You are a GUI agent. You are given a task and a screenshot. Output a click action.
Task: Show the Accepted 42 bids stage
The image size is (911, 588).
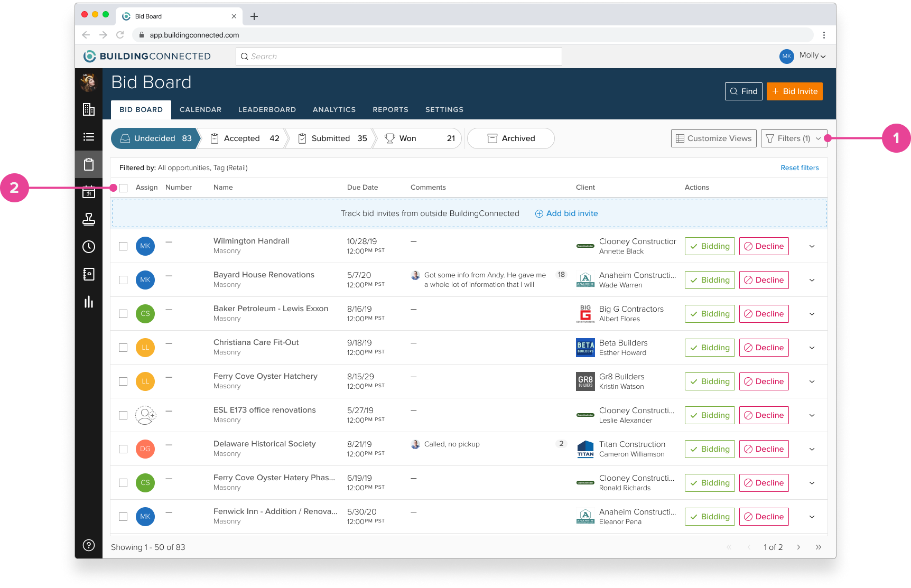(244, 138)
